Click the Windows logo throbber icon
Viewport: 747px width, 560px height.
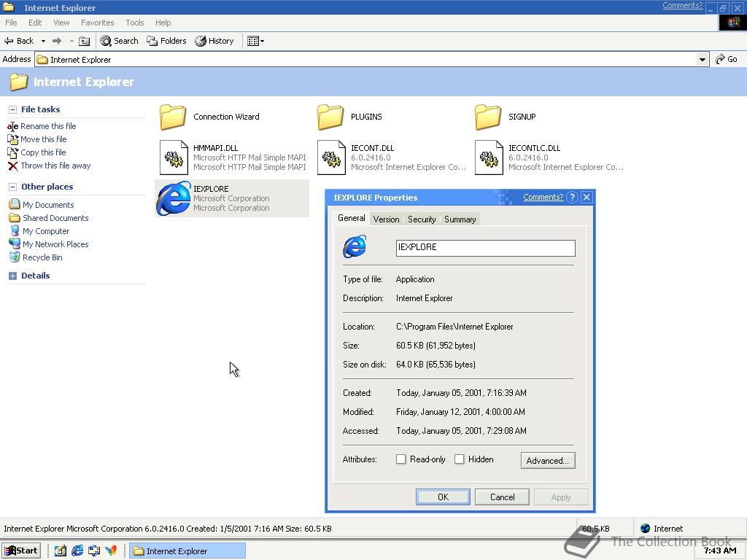click(x=732, y=23)
